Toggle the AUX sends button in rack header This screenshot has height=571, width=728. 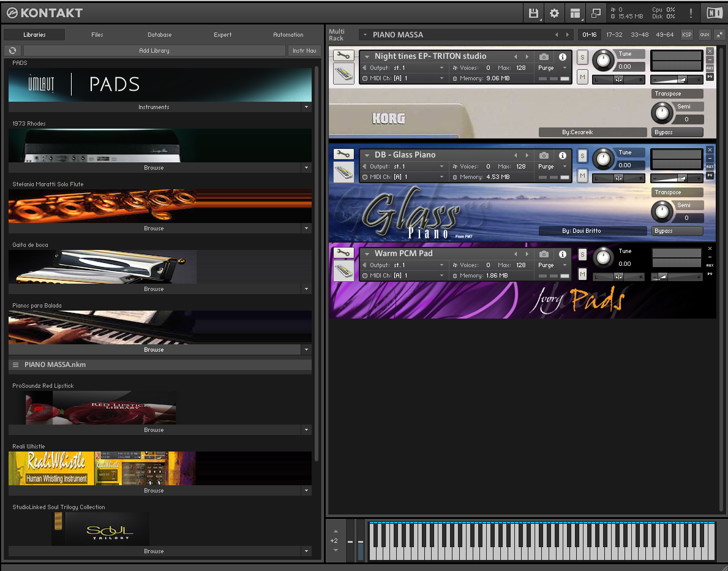[705, 35]
